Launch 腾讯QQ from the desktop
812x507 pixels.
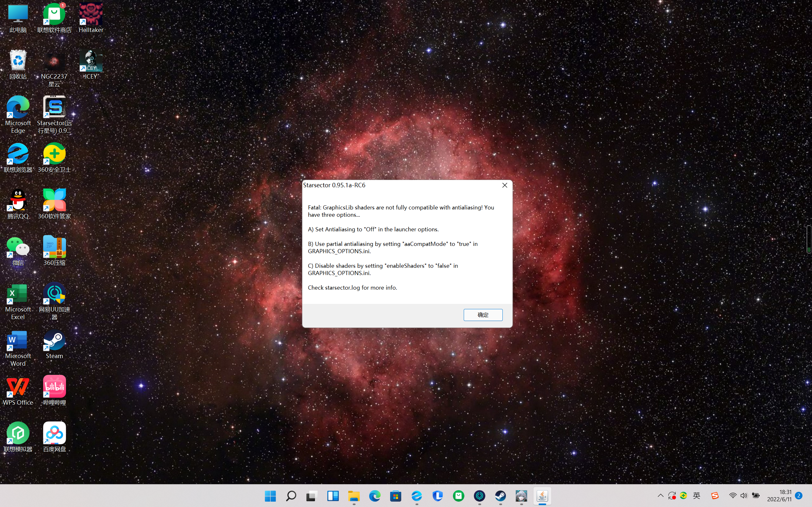tap(18, 201)
